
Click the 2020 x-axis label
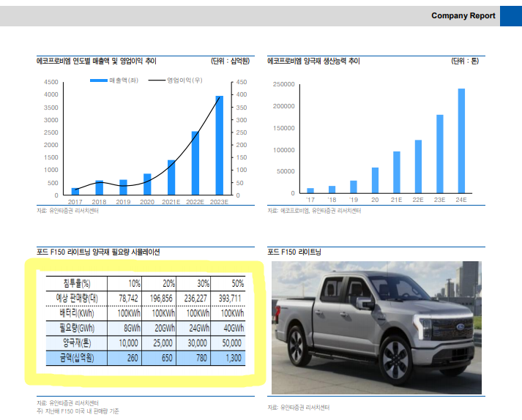tap(147, 202)
